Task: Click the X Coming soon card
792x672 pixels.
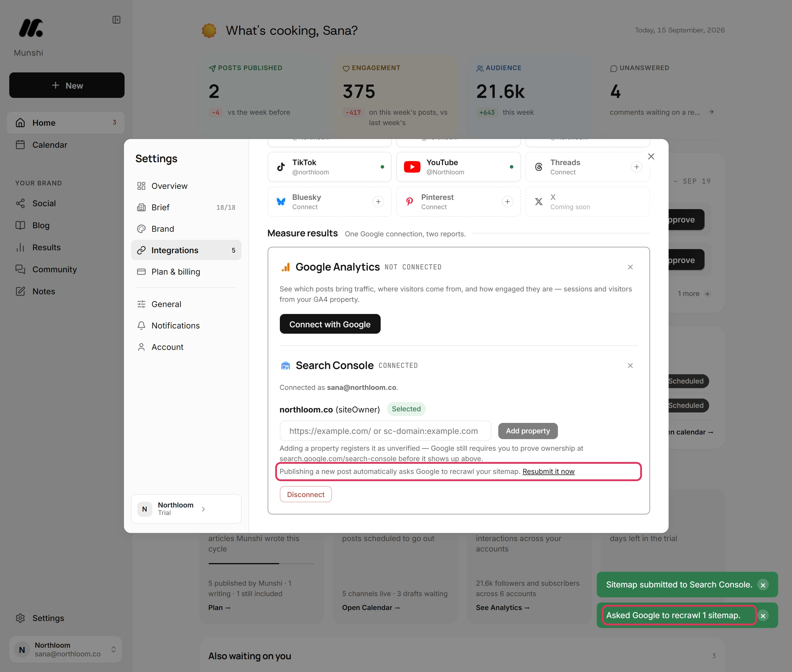Action: tap(587, 202)
